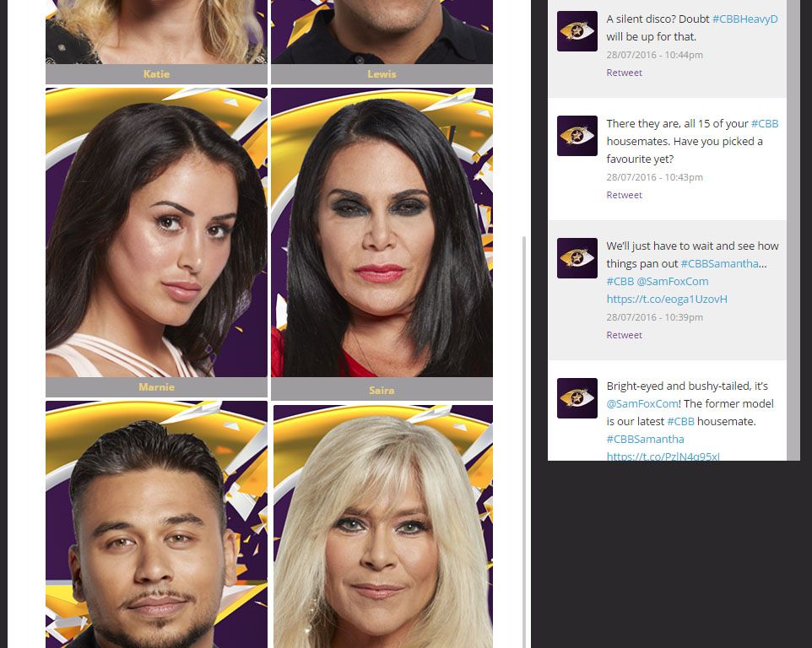Click the Lewis name label
Image resolution: width=812 pixels, height=648 pixels.
coord(382,74)
